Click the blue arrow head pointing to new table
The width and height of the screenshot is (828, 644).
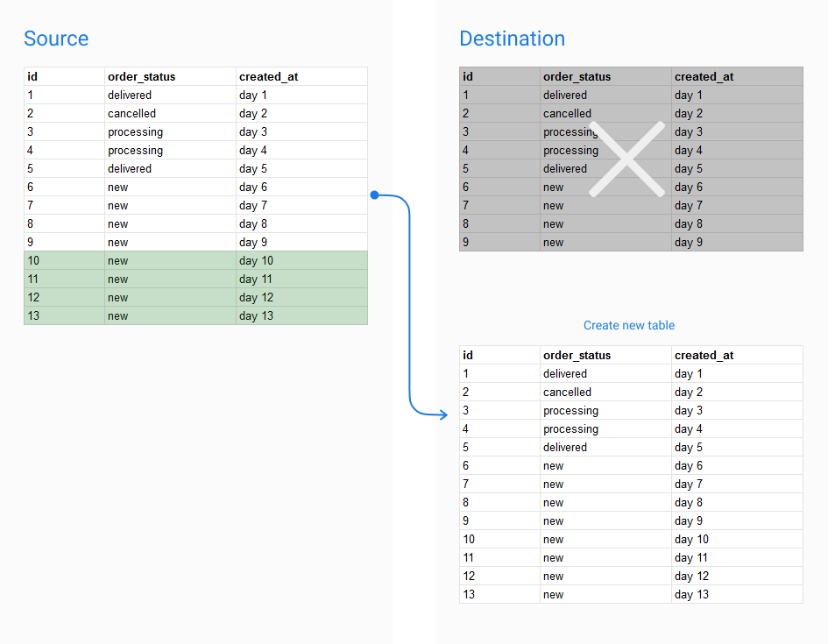(x=443, y=415)
